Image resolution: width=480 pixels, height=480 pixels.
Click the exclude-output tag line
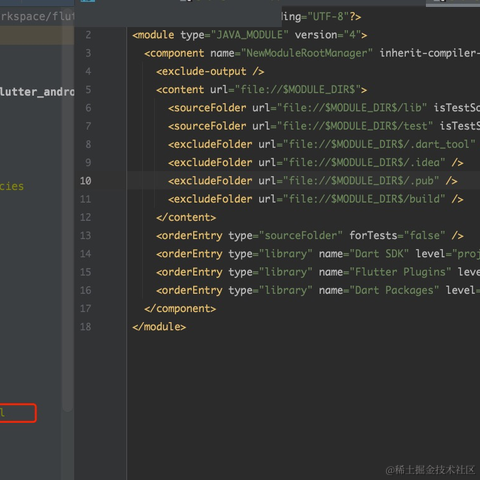(x=210, y=71)
